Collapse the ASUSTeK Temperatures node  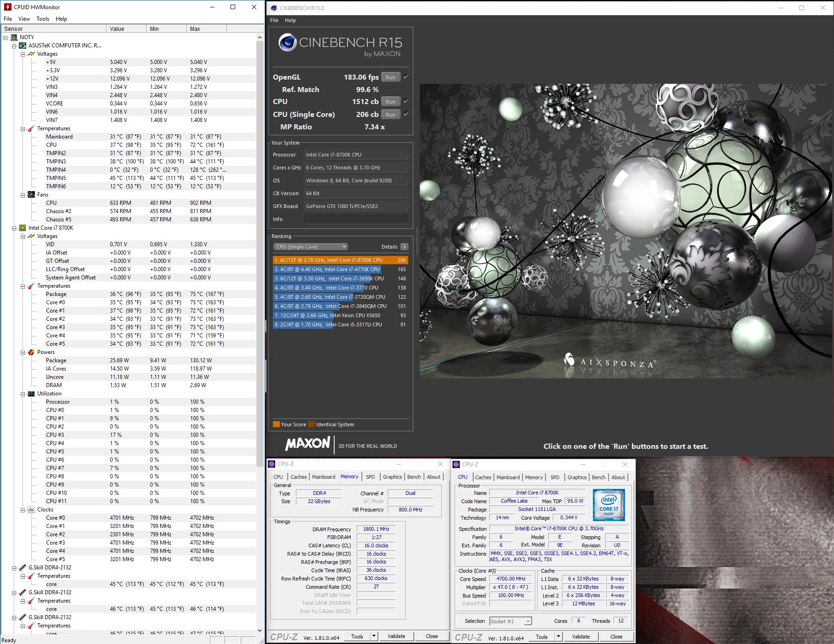click(x=23, y=128)
